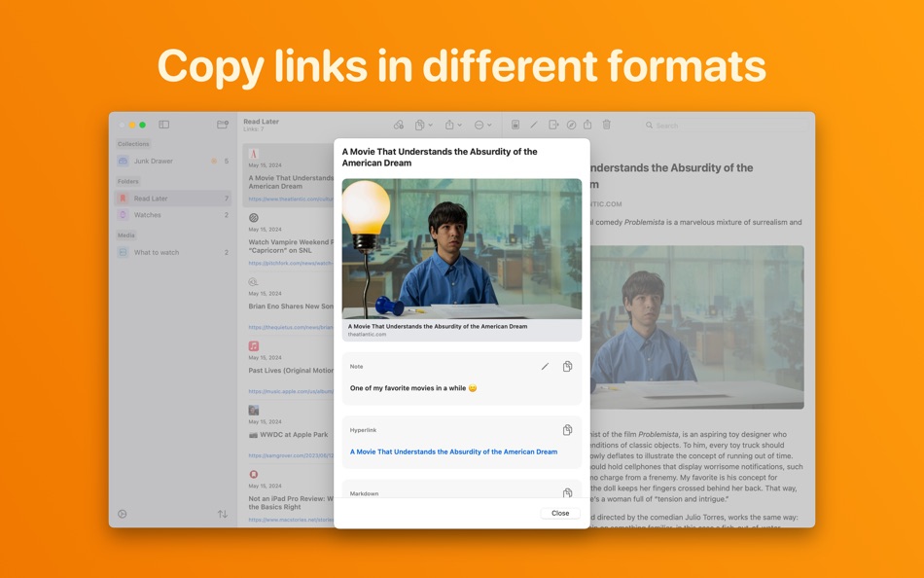This screenshot has width=924, height=578.
Task: Click the pencil edit icon in the top toolbar
Action: pos(533,125)
